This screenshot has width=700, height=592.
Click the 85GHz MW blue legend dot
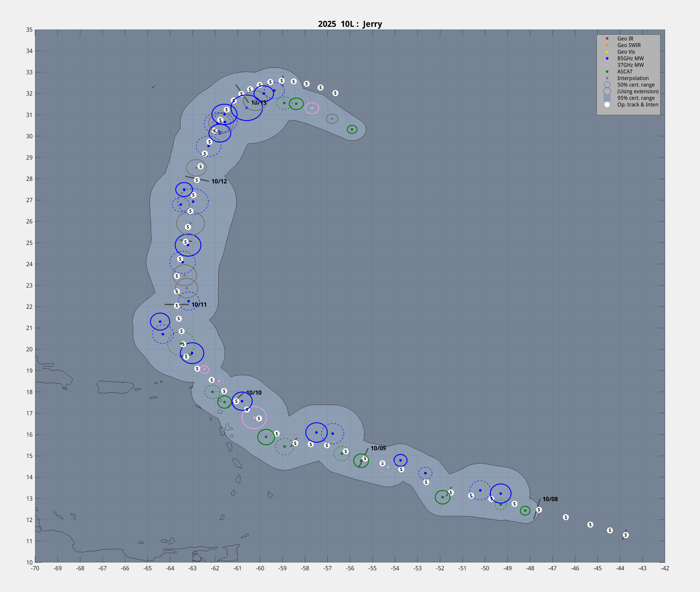click(607, 58)
